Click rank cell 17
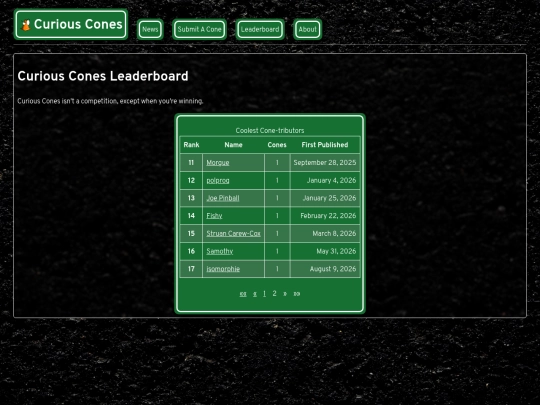The height and width of the screenshot is (405, 540). coord(191,269)
